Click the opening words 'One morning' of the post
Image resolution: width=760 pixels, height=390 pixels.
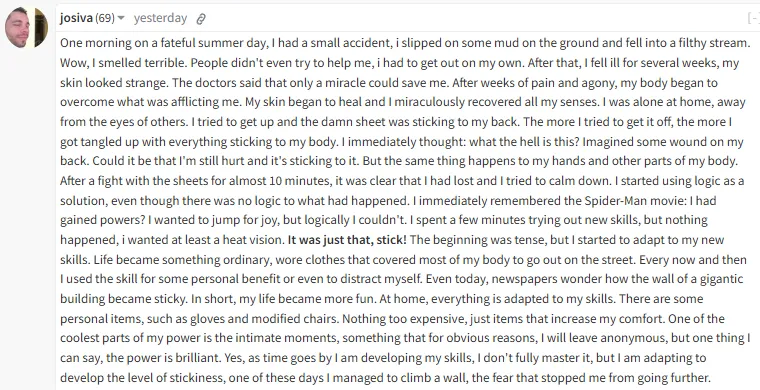coord(89,43)
